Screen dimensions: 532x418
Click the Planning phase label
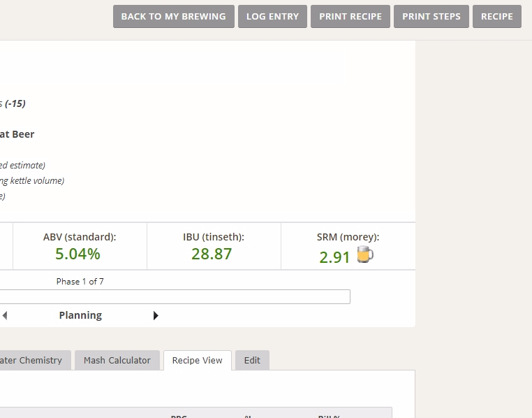pyautogui.click(x=80, y=315)
